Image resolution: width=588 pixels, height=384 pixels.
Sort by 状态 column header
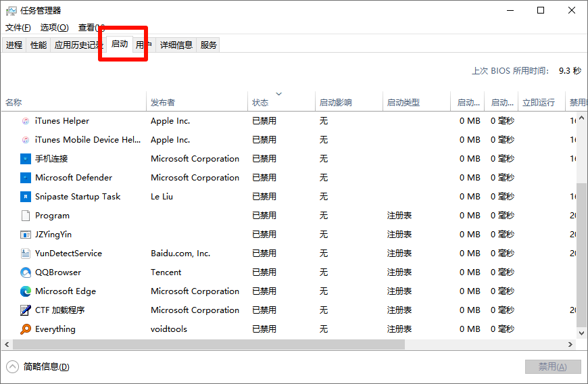[x=260, y=103]
